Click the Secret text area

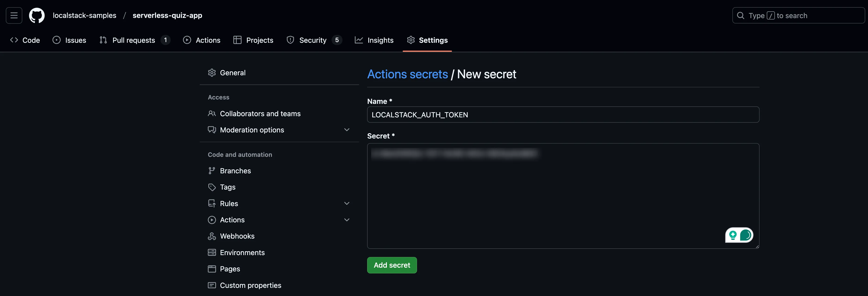pos(563,196)
